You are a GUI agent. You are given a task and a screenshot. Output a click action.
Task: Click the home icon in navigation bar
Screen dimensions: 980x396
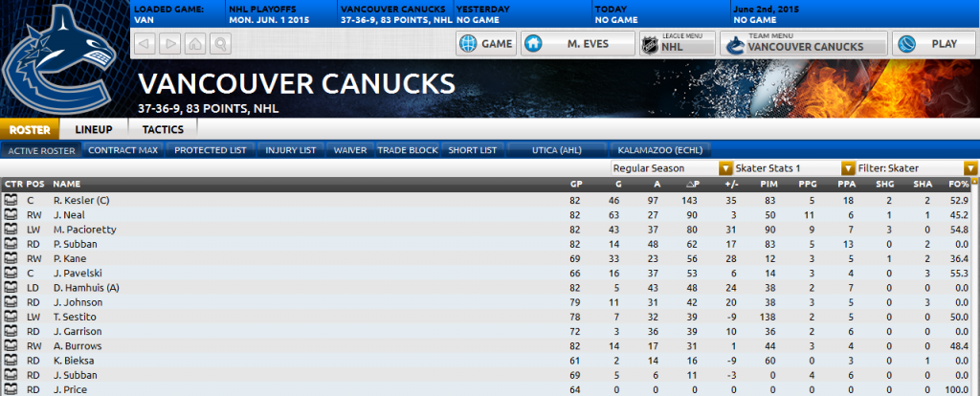[x=195, y=44]
